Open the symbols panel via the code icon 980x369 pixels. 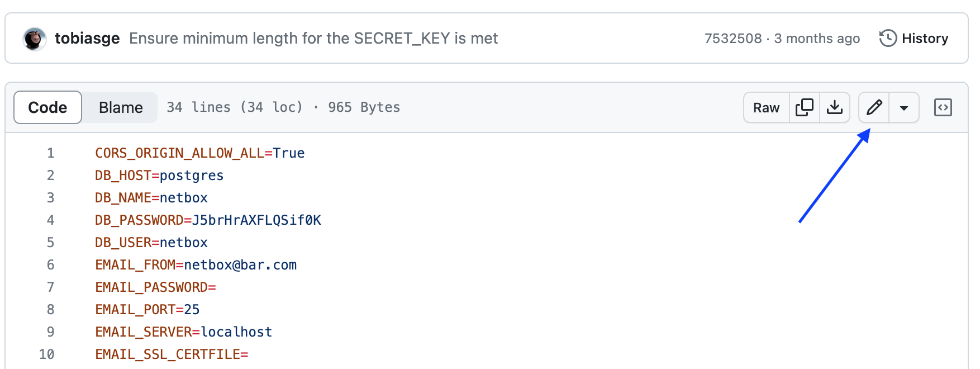943,107
